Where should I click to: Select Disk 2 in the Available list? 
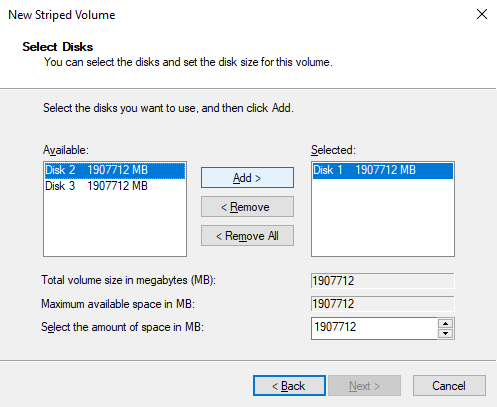[x=115, y=170]
